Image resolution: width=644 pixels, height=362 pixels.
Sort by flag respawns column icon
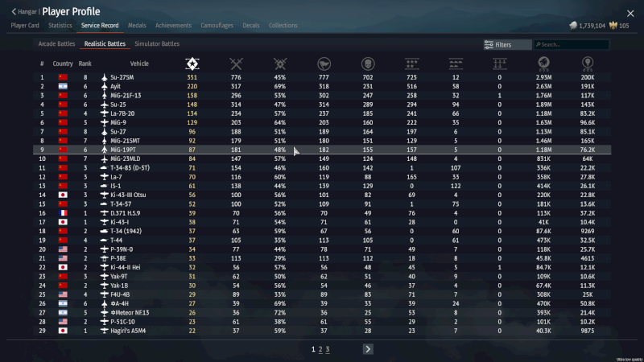point(324,64)
